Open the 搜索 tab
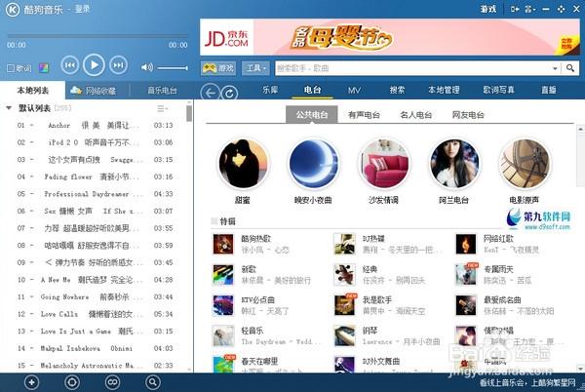Viewport: 585px width, 392px height. coord(397,90)
